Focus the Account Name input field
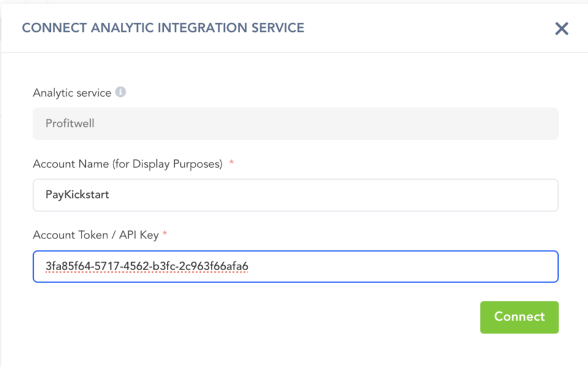This screenshot has height=367, width=588. pyautogui.click(x=295, y=195)
